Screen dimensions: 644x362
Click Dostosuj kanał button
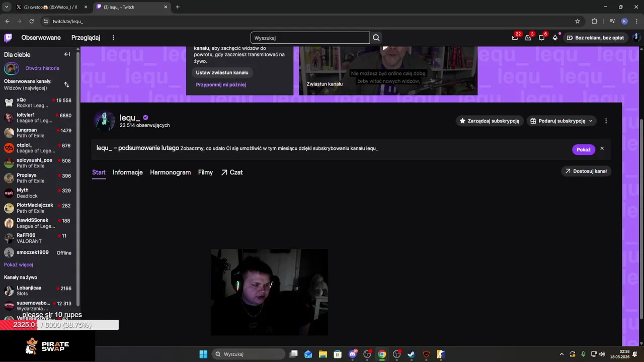pos(586,171)
